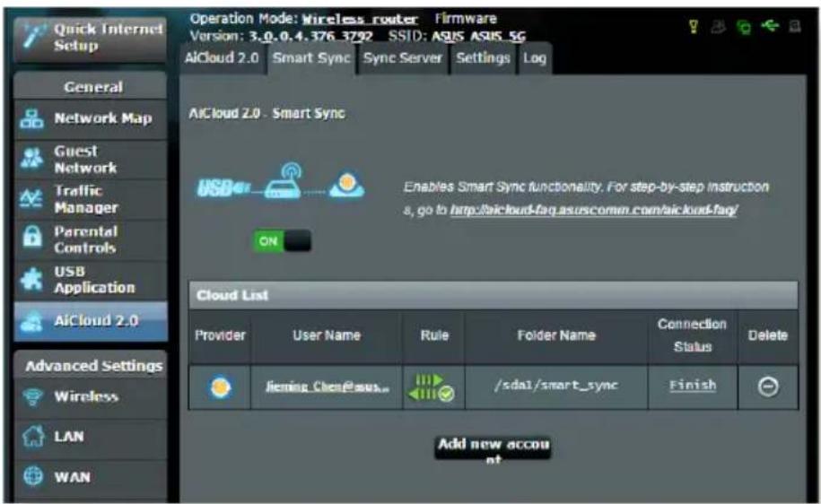Open the AiCloud FAQ link

[594, 210]
